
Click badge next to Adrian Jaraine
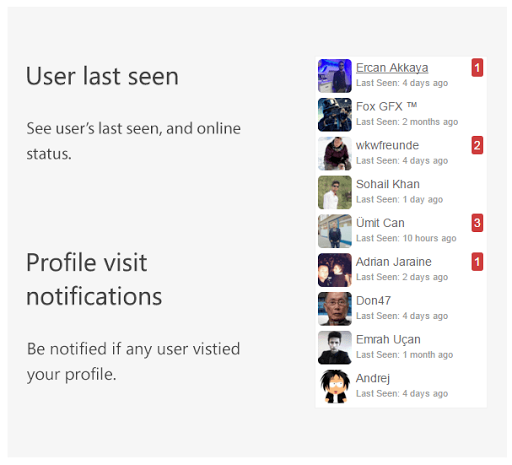[477, 262]
